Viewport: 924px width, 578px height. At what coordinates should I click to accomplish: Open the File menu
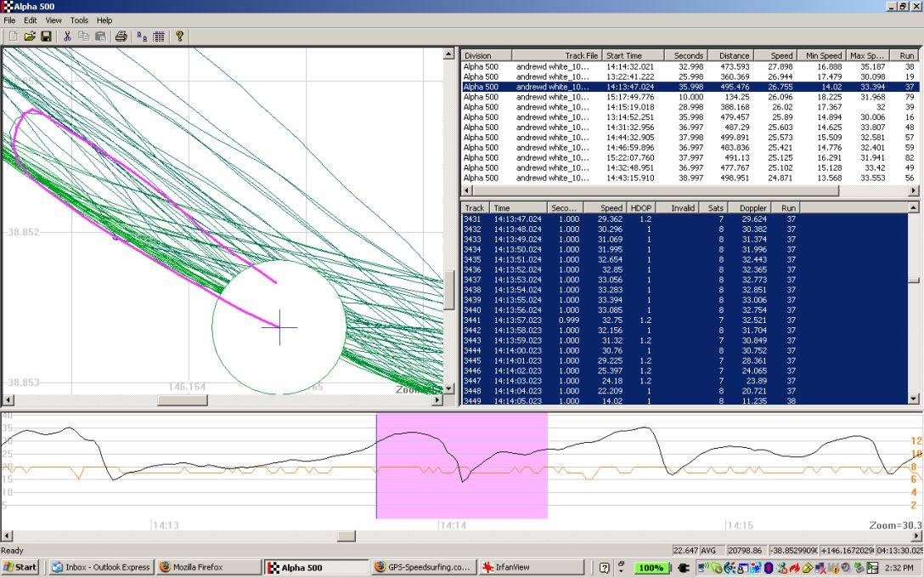click(9, 20)
